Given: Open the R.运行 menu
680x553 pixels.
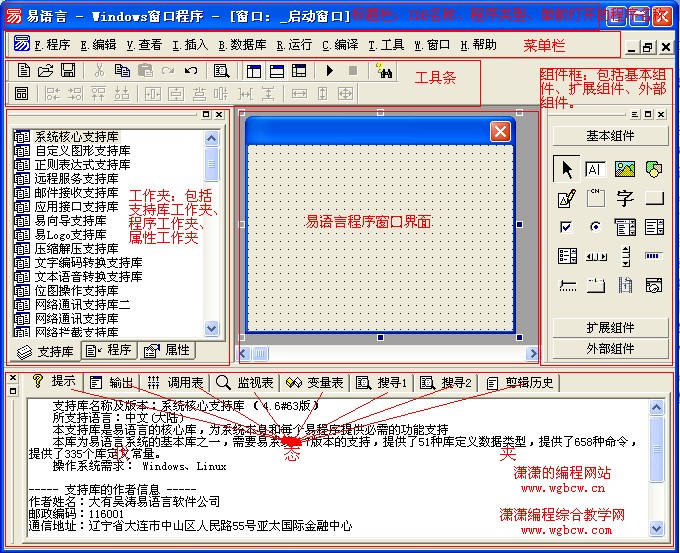Looking at the screenshot, I should tap(294, 45).
